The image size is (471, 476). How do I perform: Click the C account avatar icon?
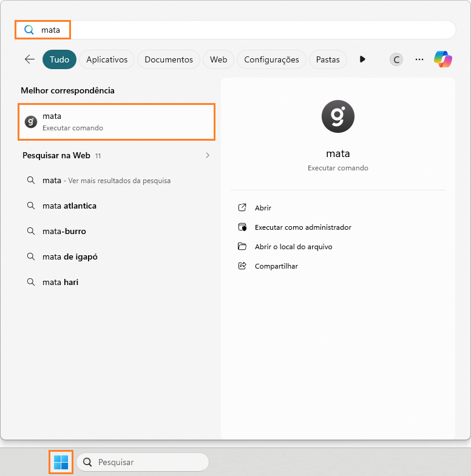pyautogui.click(x=396, y=59)
